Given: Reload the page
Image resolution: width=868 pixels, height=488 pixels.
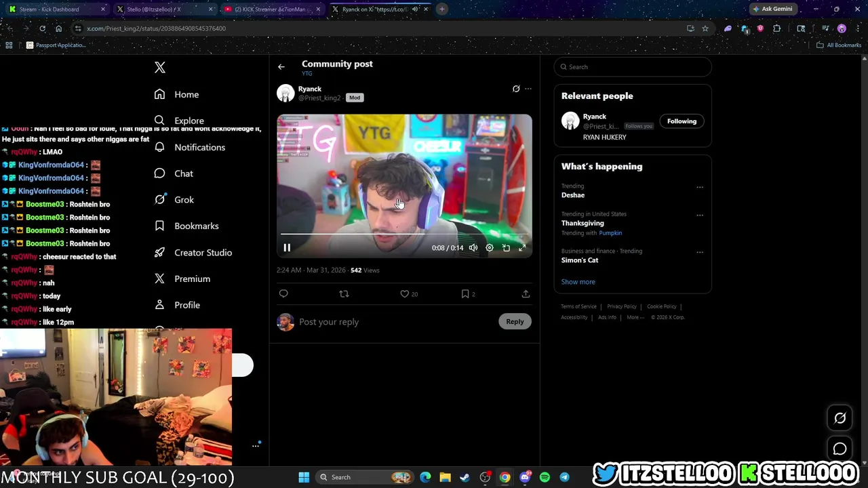Looking at the screenshot, I should 42,28.
